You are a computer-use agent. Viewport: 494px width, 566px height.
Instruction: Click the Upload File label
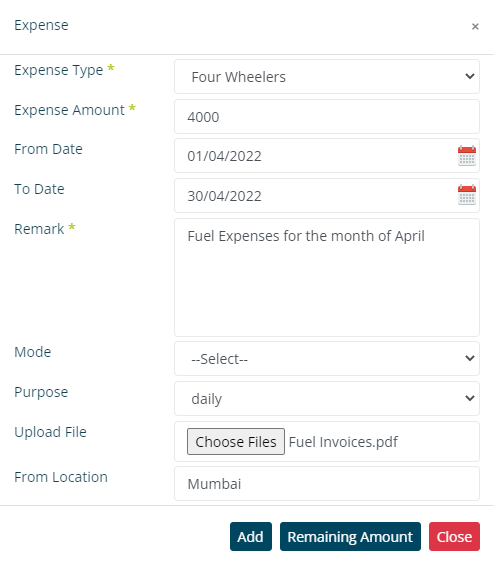[x=50, y=432]
